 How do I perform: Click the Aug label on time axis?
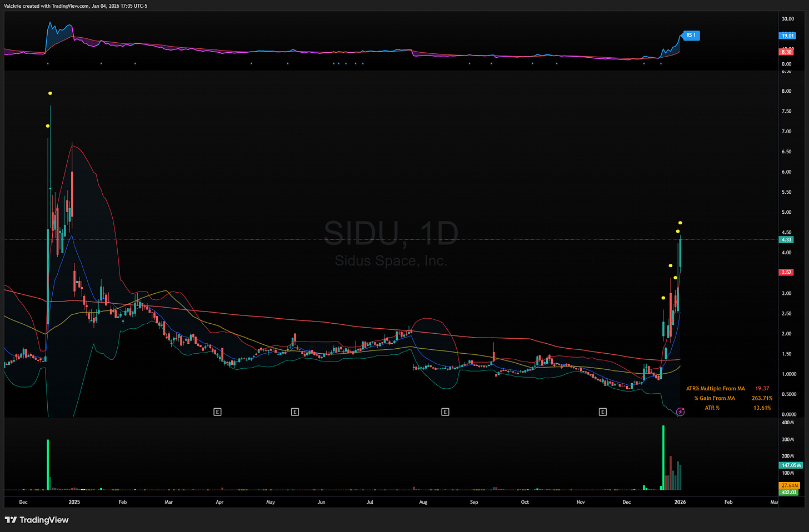(x=423, y=502)
